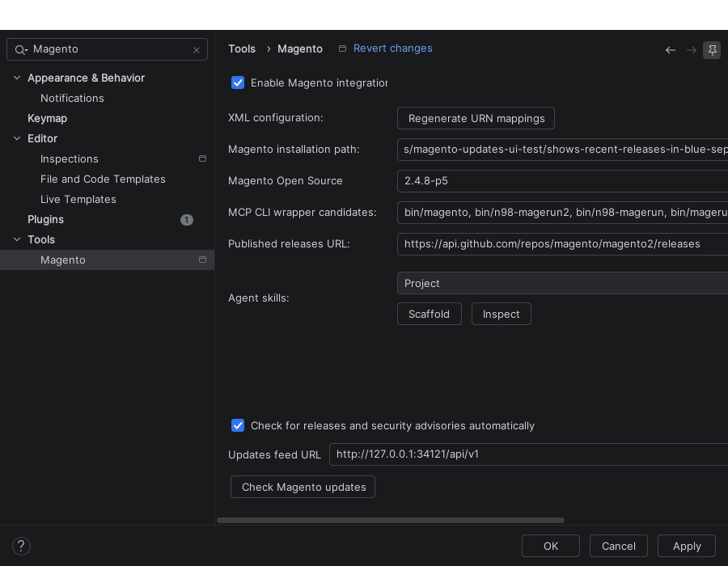Apply the settings changes
The image size is (728, 566).
click(x=687, y=546)
